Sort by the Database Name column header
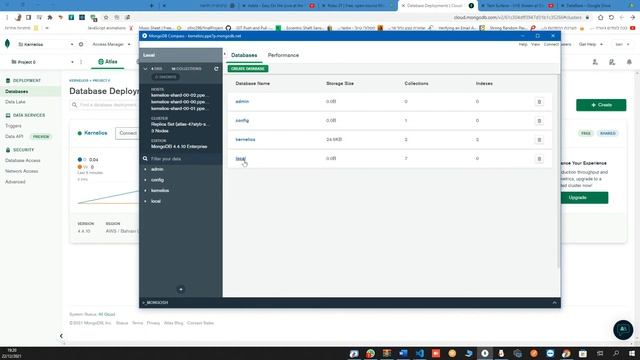Viewport: 640px width, 360px height. tap(252, 83)
